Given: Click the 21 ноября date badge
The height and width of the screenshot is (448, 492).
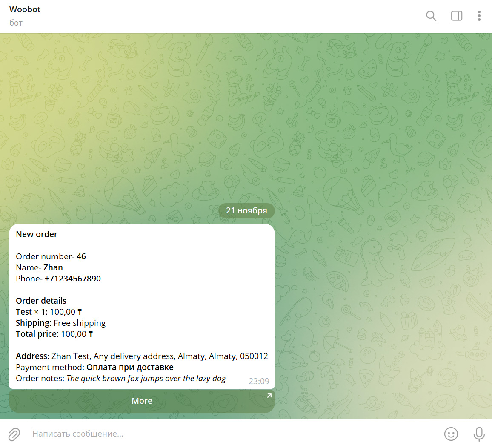Looking at the screenshot, I should [x=246, y=210].
